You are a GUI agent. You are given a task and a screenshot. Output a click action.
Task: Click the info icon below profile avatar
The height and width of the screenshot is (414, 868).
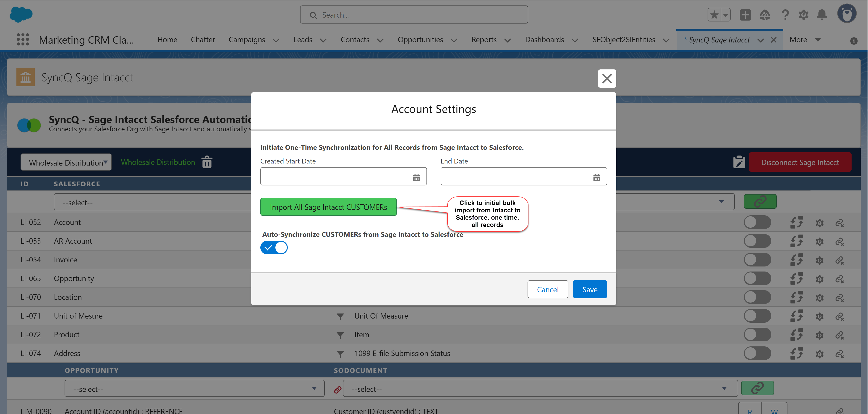pyautogui.click(x=854, y=41)
